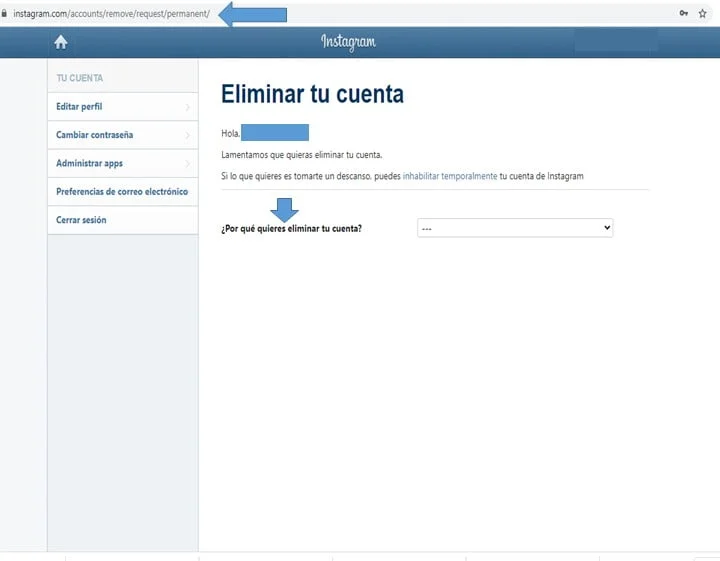Screen dimensions: 720x561
Task: Choose Cerrar sesión to log out
Action: 123,220
